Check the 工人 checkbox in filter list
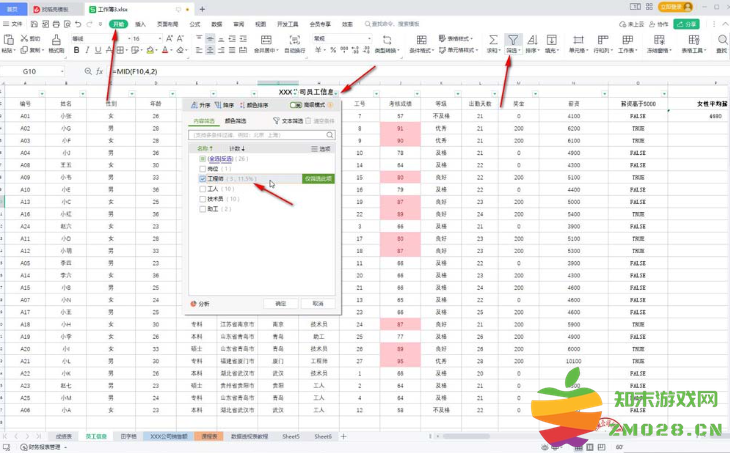The height and width of the screenshot is (453, 730). coord(203,188)
